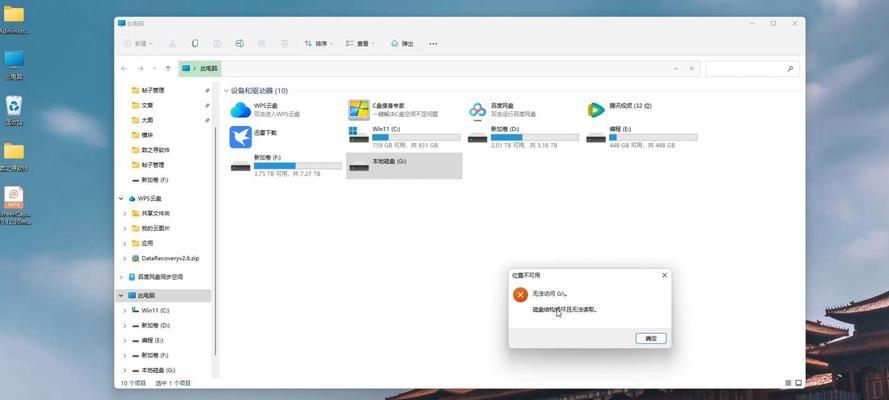This screenshot has width=889, height=400.
Task: Open the 新建 New dropdown in toolbar
Action: [x=138, y=44]
